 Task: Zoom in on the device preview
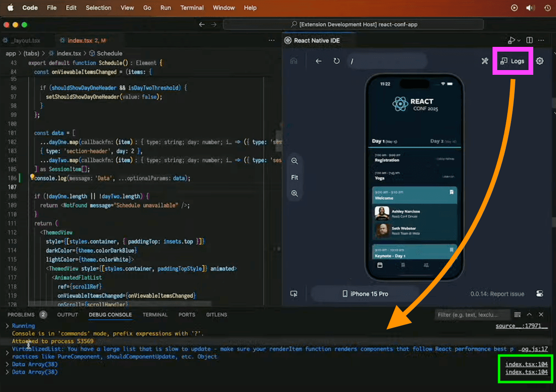[295, 193]
